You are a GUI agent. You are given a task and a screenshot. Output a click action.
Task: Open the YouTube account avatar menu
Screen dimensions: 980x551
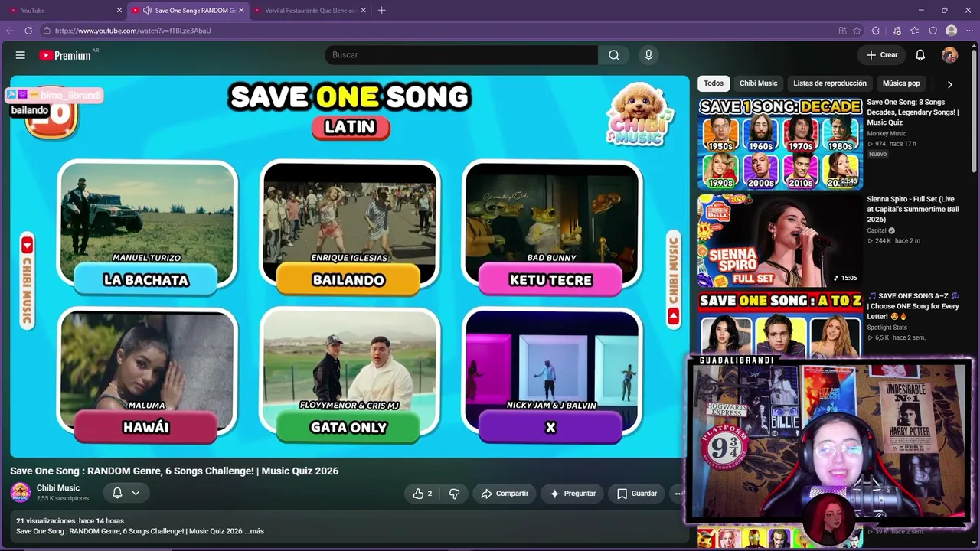tap(949, 55)
